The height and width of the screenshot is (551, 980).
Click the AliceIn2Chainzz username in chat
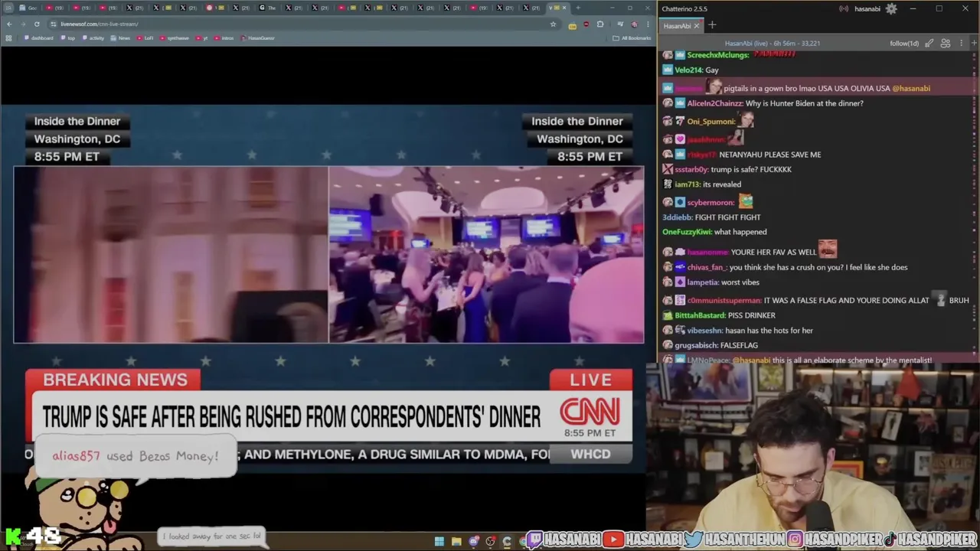coord(715,103)
